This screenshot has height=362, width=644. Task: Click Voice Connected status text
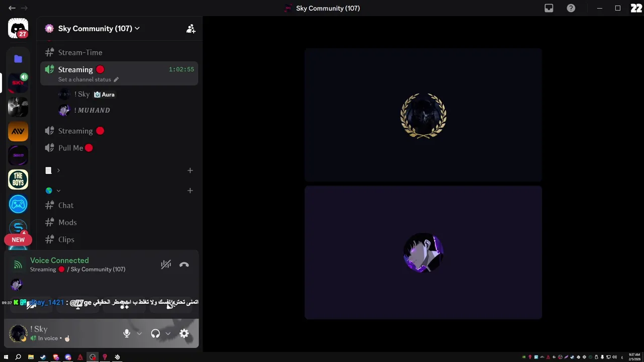click(59, 260)
